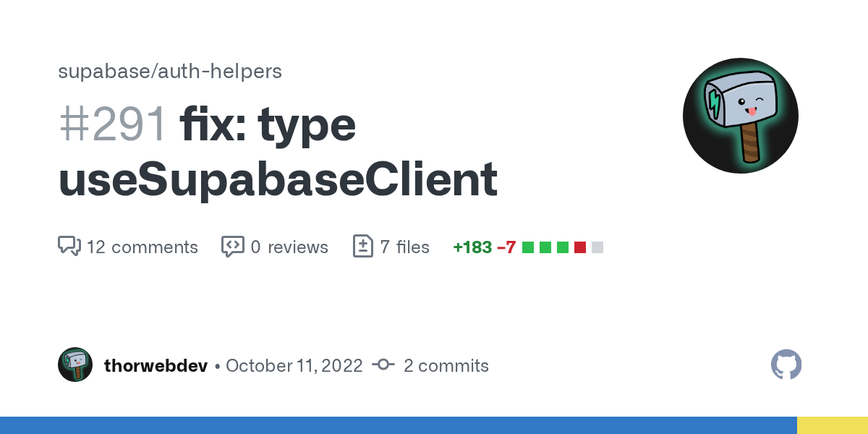The width and height of the screenshot is (868, 434).
Task: Open the large hammer avatar image
Action: [740, 116]
